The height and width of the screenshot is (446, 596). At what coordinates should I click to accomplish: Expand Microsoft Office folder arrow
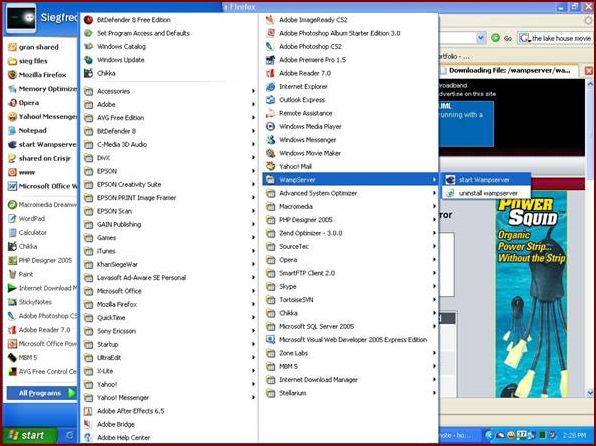tap(253, 291)
